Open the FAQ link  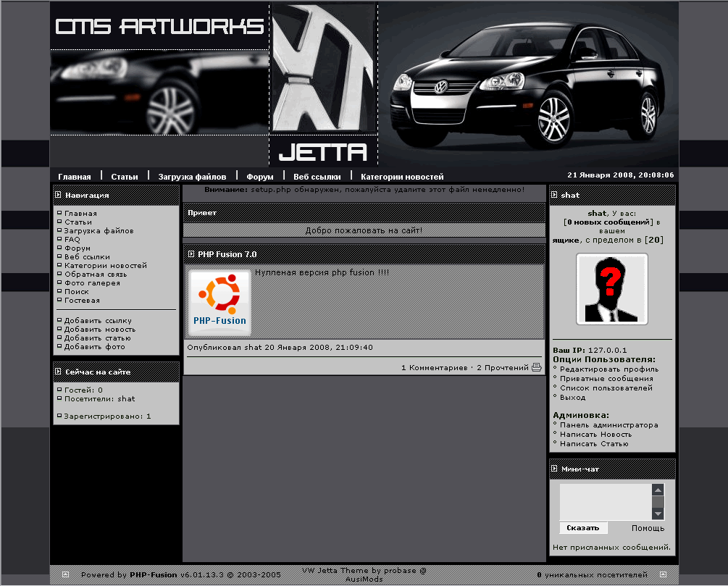pos(72,239)
